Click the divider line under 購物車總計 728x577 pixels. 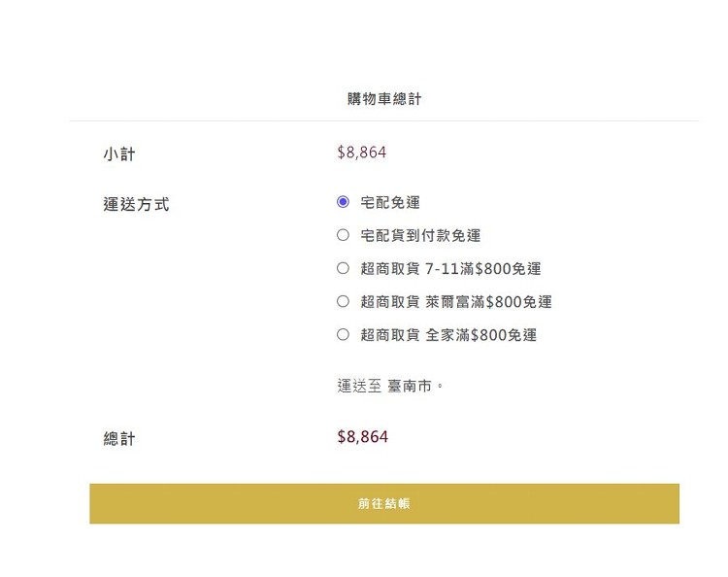click(x=384, y=120)
